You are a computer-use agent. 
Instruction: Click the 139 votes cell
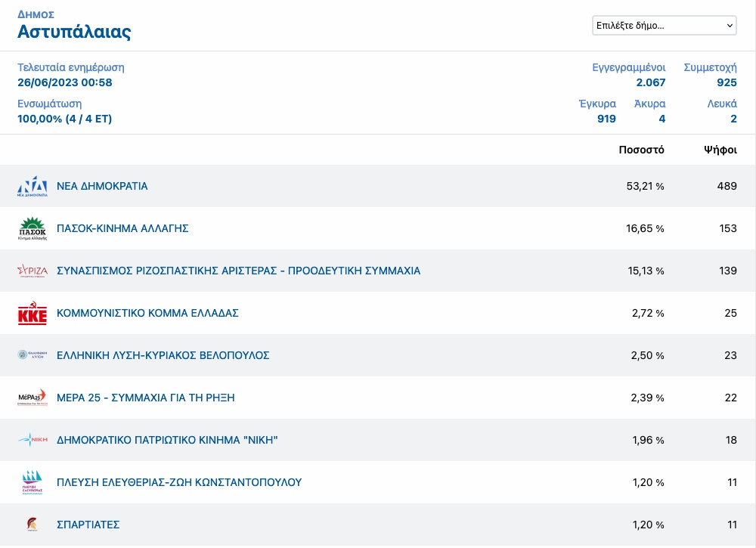728,271
